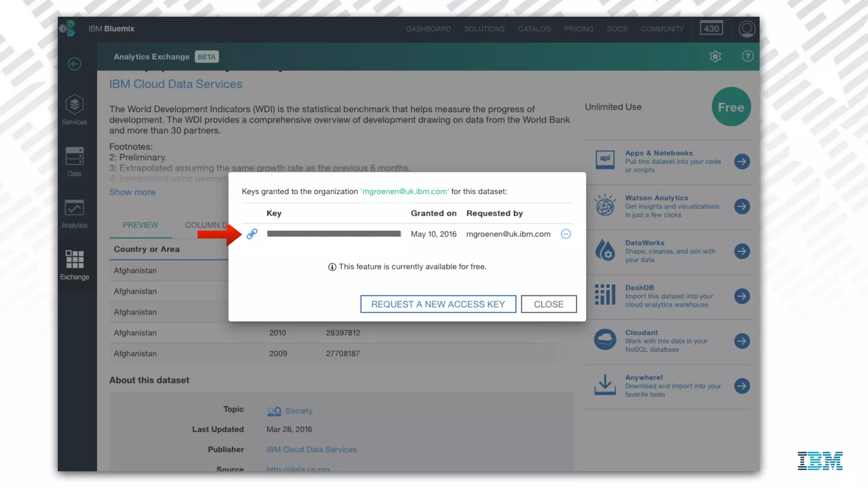This screenshot has height=488, width=868.
Task: Open the Analytics sidebar section
Action: pos(75,213)
